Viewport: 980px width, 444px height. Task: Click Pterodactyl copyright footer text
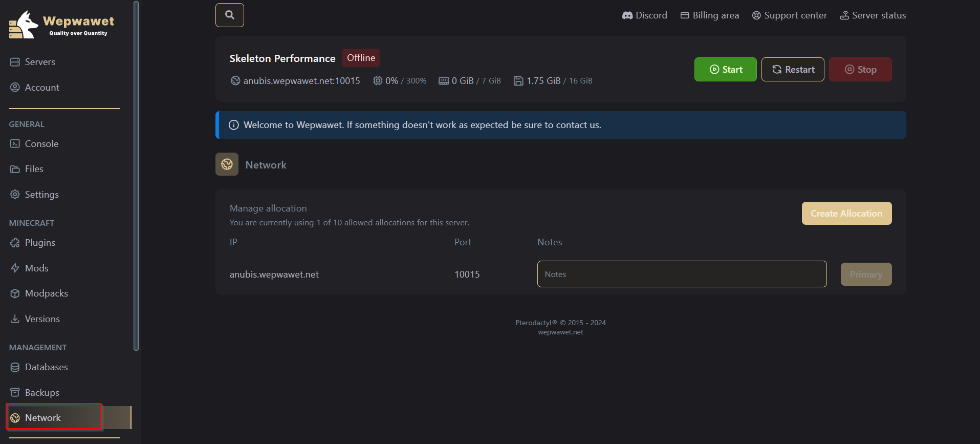560,323
